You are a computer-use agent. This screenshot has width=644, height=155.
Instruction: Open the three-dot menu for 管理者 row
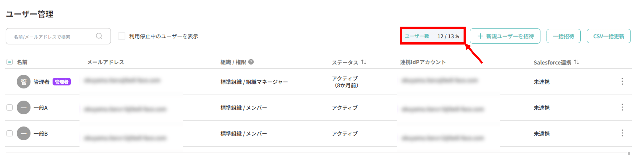tap(622, 81)
